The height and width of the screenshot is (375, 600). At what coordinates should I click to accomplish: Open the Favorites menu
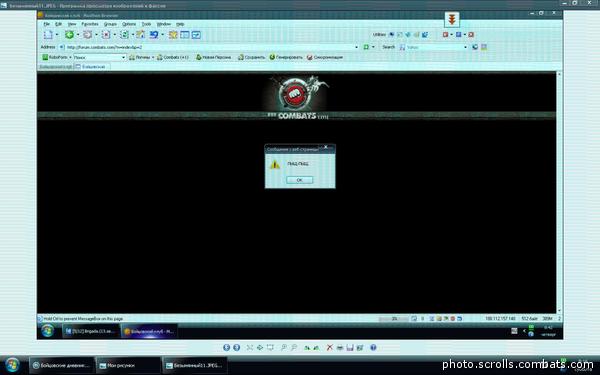[90, 24]
